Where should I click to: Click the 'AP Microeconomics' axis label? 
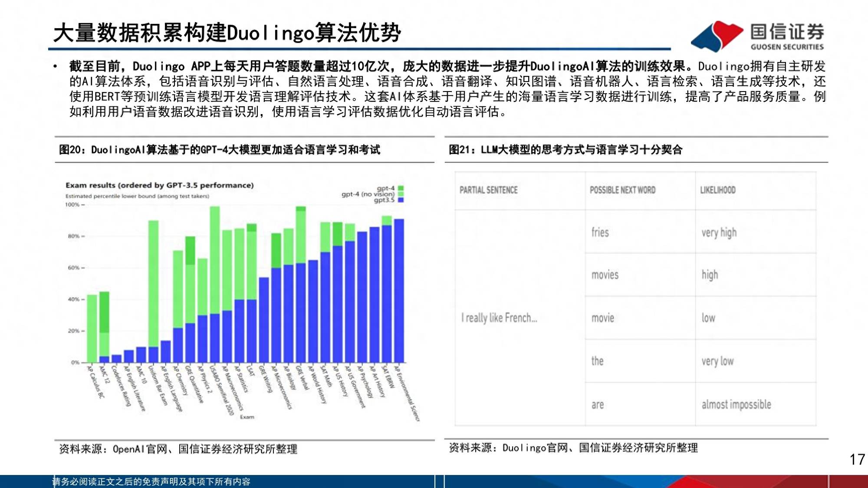[282, 387]
